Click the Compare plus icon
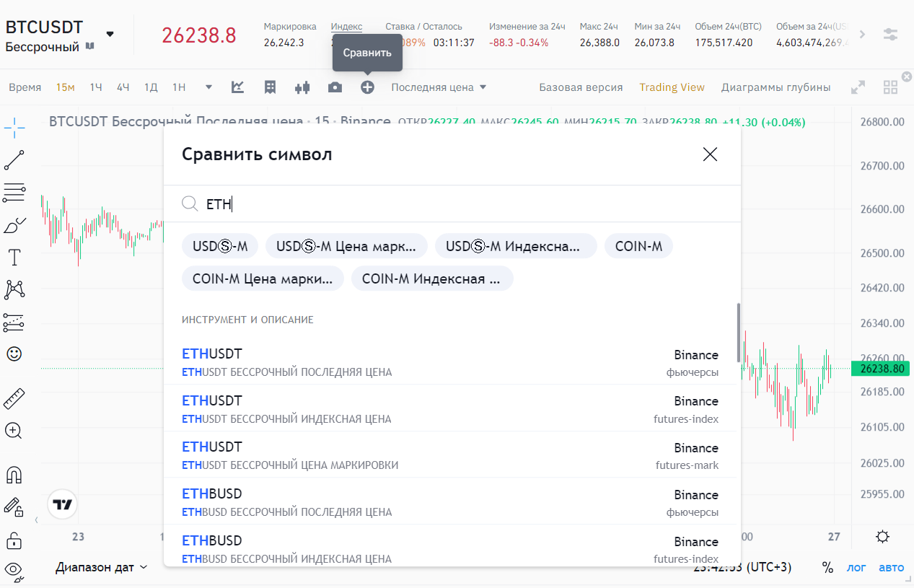 tap(367, 87)
